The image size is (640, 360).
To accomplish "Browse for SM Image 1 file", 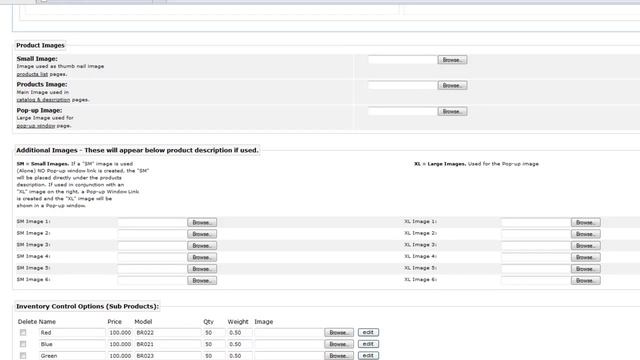I will click(202, 222).
